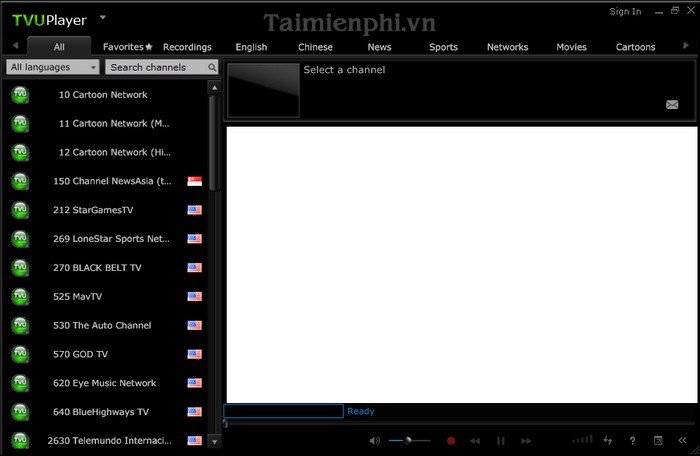Image resolution: width=700 pixels, height=456 pixels.
Task: Click the white video display area
Action: 462,265
